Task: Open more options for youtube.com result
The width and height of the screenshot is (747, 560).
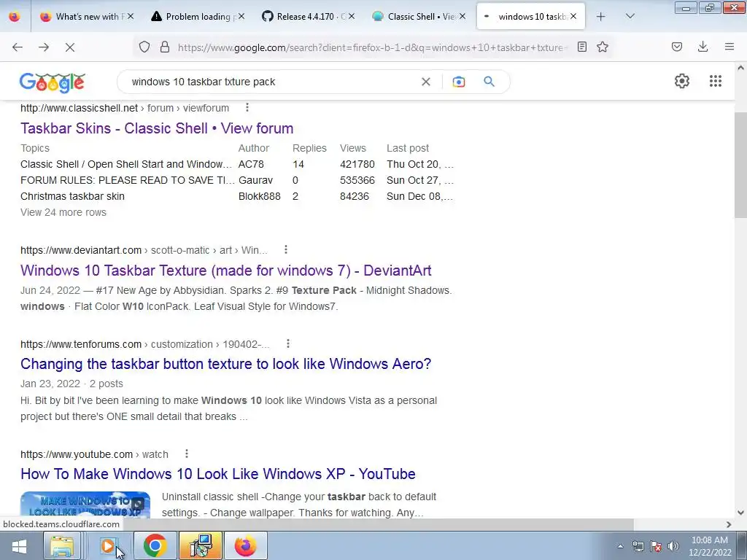Action: 187,454
